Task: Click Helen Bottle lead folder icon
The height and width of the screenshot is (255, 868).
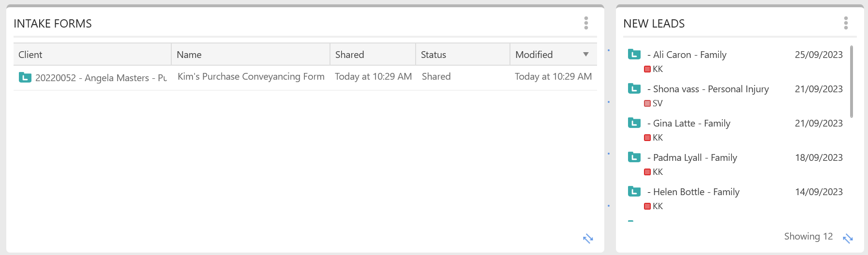Action: click(634, 191)
